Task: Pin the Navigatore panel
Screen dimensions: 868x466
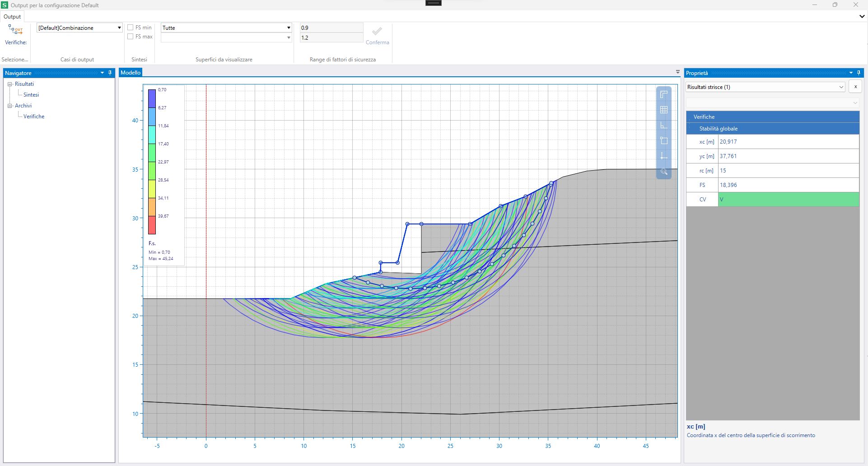Action: tap(110, 73)
